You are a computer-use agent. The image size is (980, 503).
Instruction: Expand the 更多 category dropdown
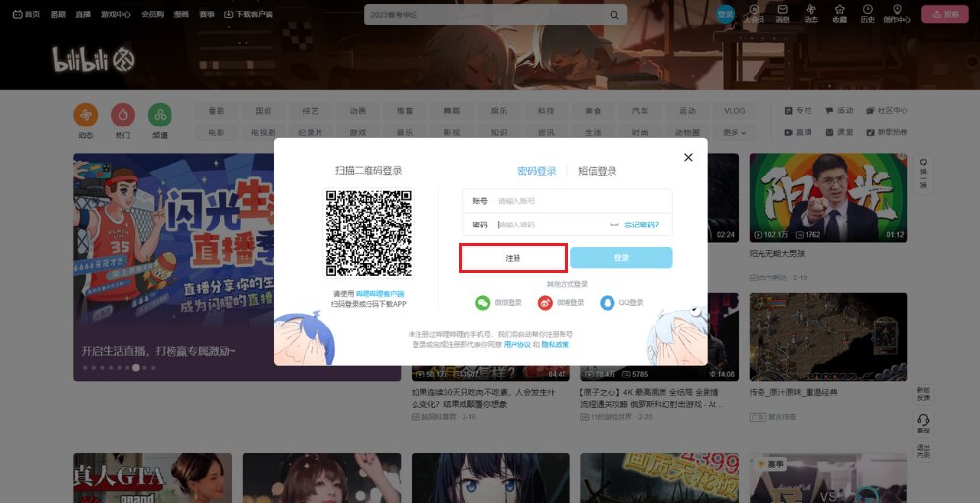[734, 132]
